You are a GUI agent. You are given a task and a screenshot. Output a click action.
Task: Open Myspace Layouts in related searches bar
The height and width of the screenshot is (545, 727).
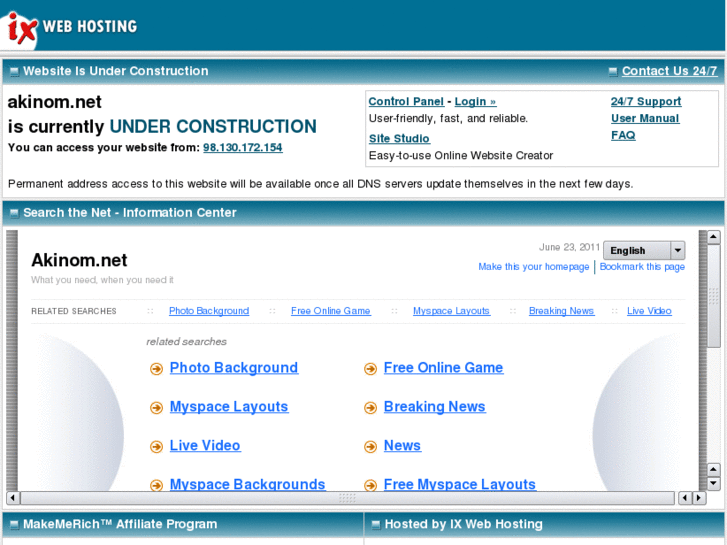click(452, 311)
